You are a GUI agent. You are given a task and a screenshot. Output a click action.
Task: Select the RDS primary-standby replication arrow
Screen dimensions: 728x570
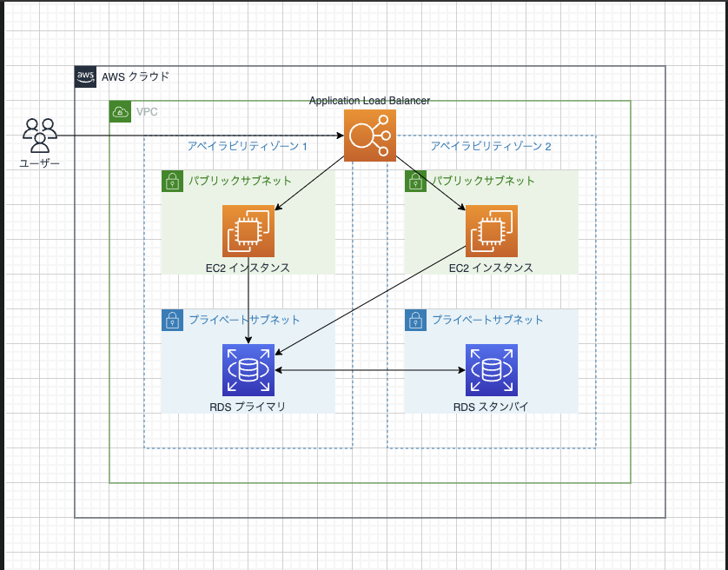click(x=370, y=370)
